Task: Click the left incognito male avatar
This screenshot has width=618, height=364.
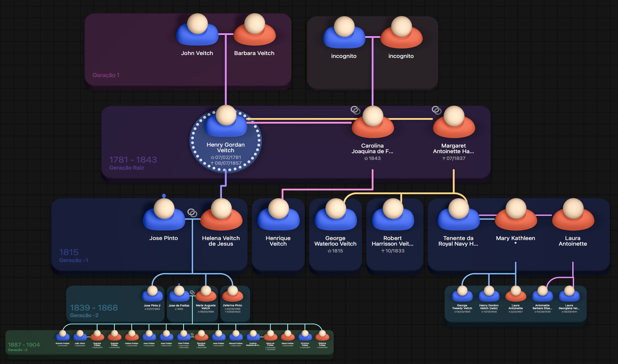Action: click(344, 32)
